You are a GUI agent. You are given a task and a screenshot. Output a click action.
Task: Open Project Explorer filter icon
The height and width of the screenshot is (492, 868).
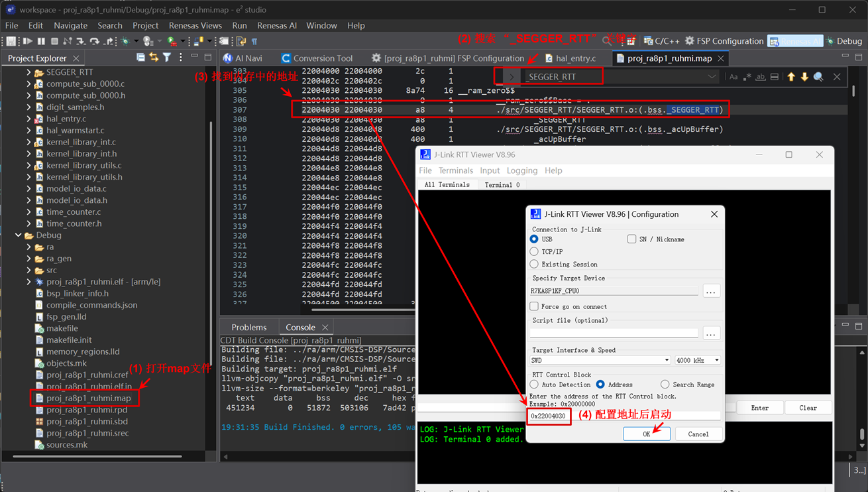tap(166, 58)
